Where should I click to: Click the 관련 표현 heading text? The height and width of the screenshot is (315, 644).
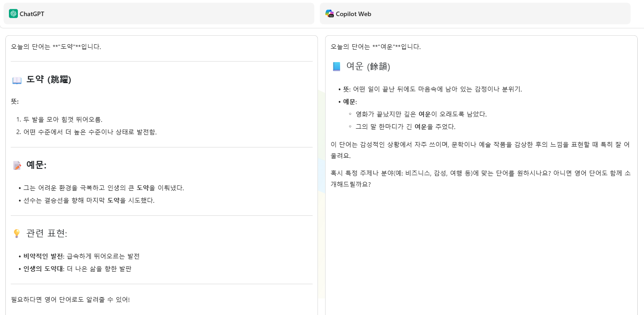click(x=47, y=233)
